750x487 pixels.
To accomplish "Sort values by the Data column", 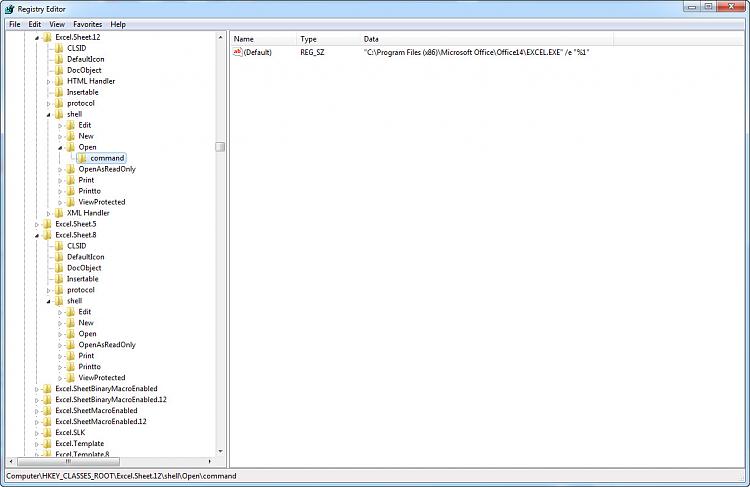I will pyautogui.click(x=487, y=39).
